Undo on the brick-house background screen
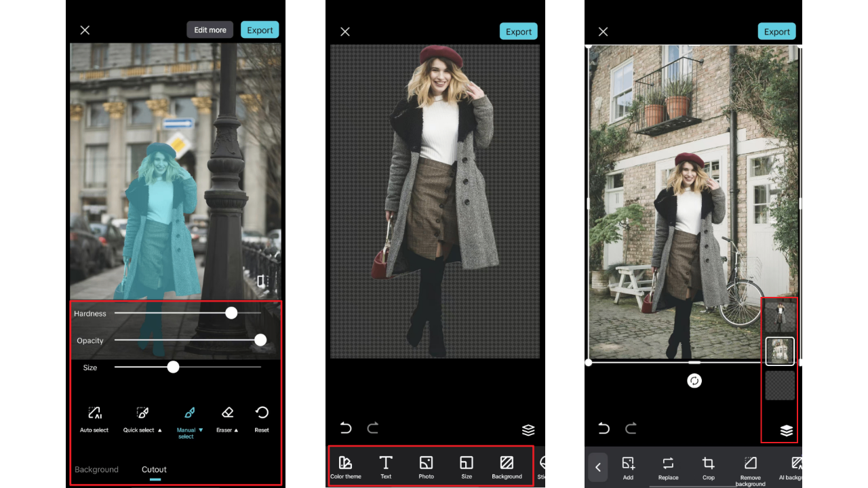The height and width of the screenshot is (488, 868). [x=604, y=428]
